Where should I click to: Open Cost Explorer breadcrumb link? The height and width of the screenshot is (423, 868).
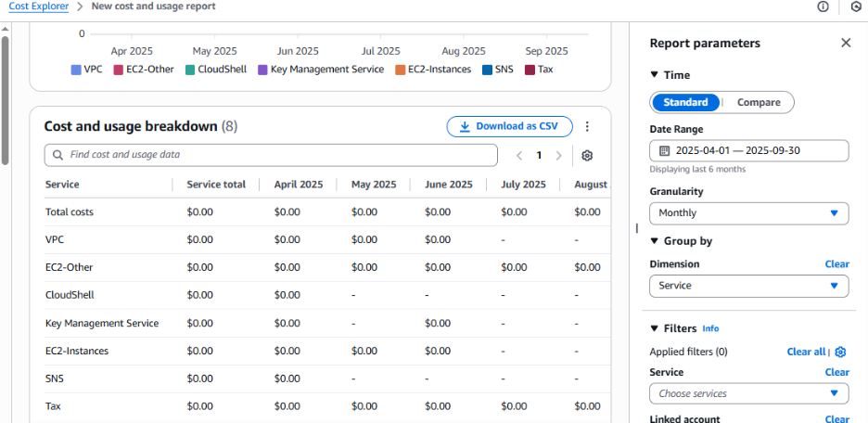38,6
